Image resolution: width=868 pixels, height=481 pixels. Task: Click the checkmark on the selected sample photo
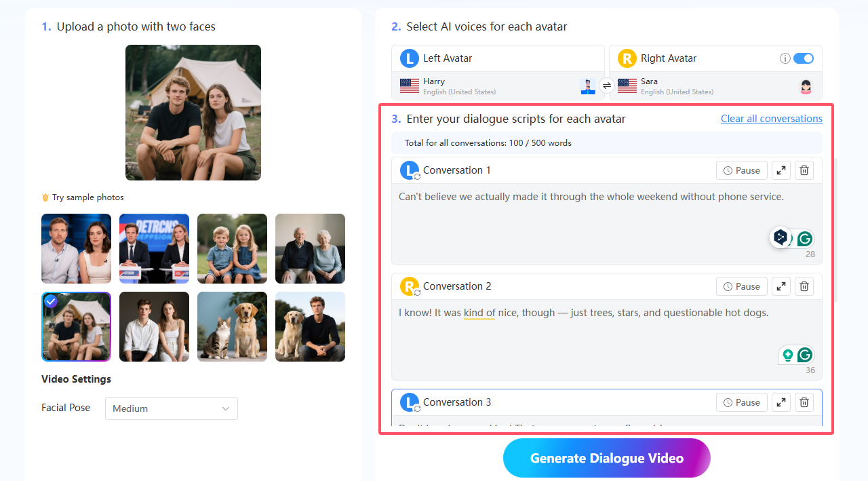coord(51,301)
